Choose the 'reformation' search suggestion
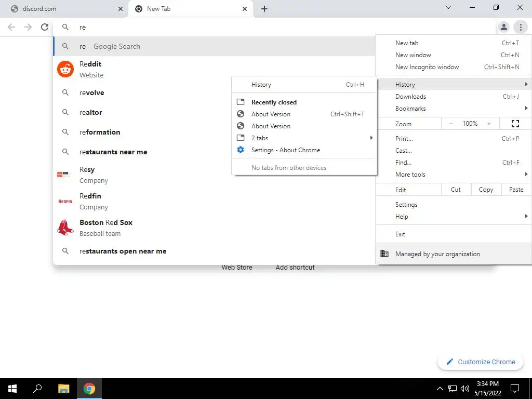Image resolution: width=532 pixels, height=399 pixels. point(215,132)
